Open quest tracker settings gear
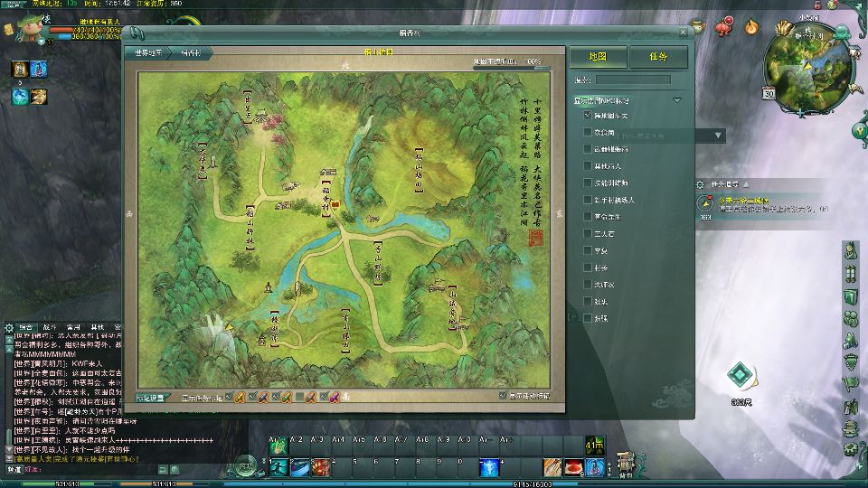 pyautogui.click(x=700, y=184)
